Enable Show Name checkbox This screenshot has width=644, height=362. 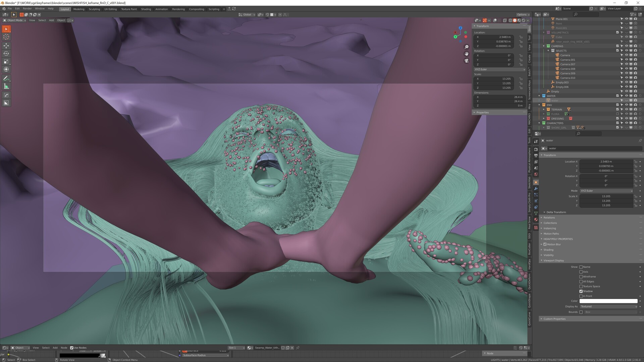[x=581, y=267]
